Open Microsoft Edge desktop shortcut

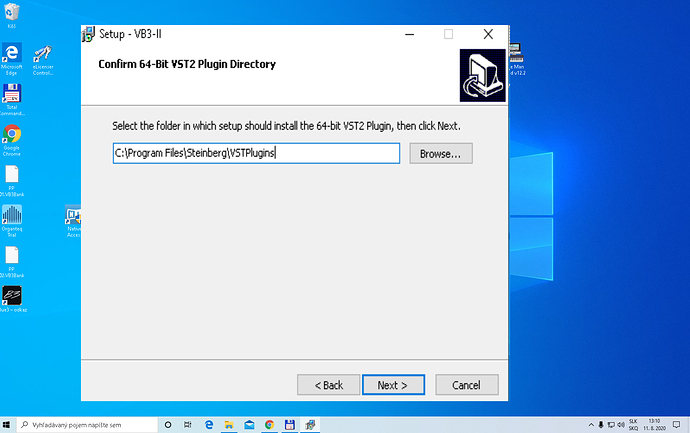pos(11,59)
